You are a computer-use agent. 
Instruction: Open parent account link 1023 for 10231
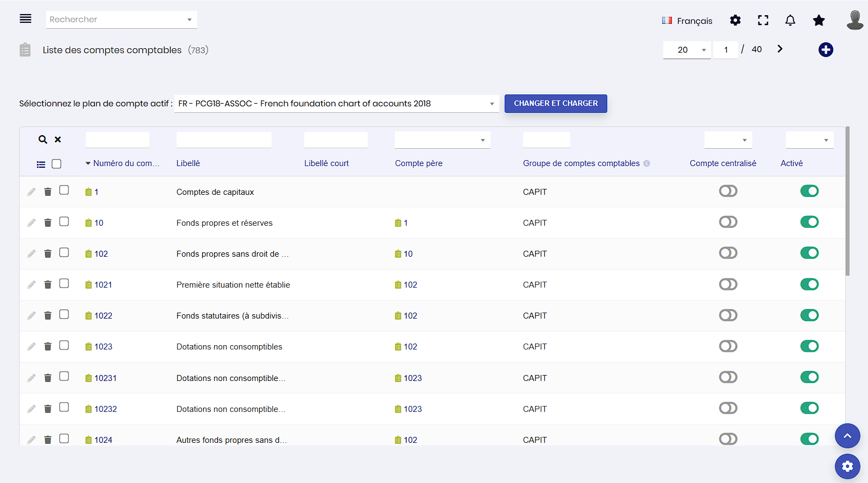(x=412, y=378)
